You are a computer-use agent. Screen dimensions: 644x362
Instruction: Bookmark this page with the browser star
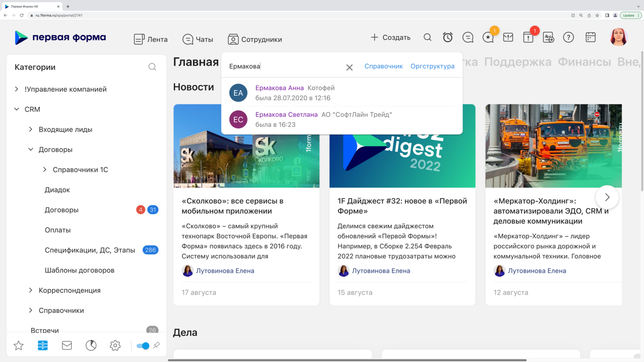pos(597,15)
